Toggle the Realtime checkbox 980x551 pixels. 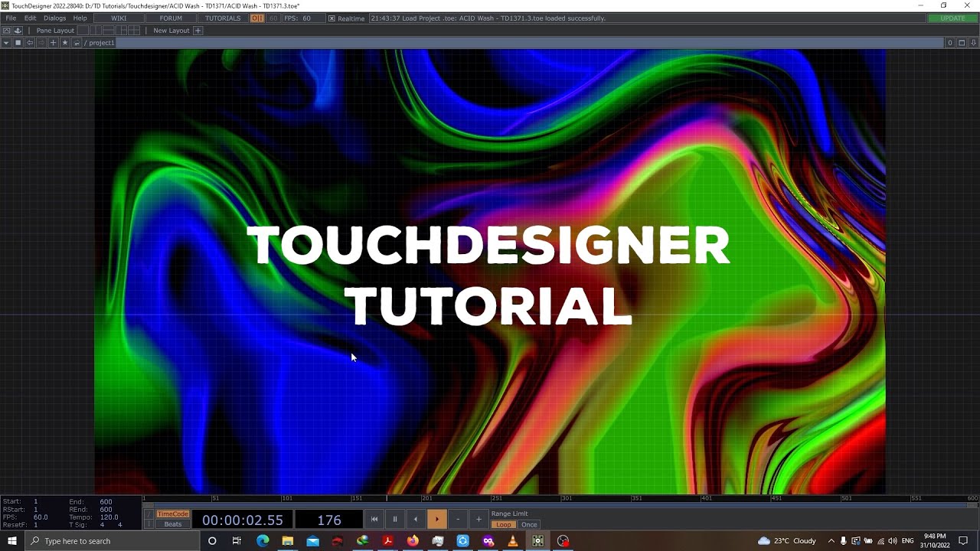point(332,18)
